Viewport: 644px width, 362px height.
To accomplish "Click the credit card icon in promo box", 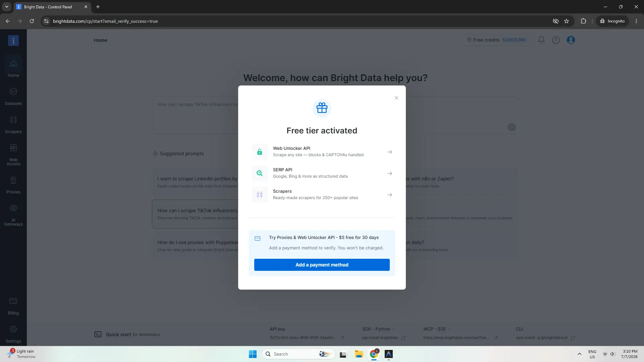I will pyautogui.click(x=257, y=239).
